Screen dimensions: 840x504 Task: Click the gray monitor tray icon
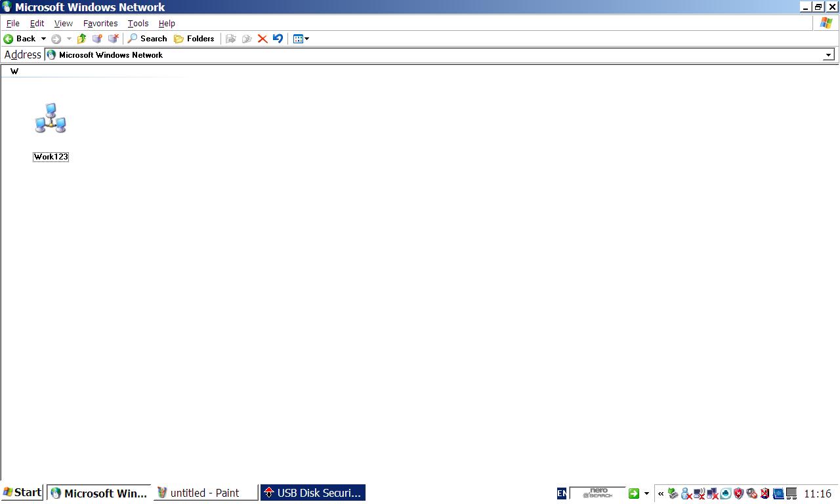[x=791, y=493]
